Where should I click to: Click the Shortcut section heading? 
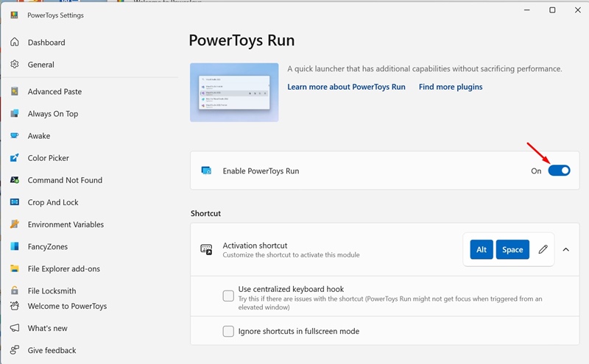[205, 213]
